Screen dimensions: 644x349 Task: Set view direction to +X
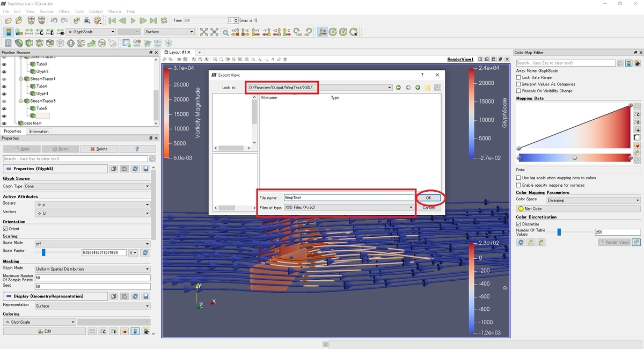click(235, 32)
